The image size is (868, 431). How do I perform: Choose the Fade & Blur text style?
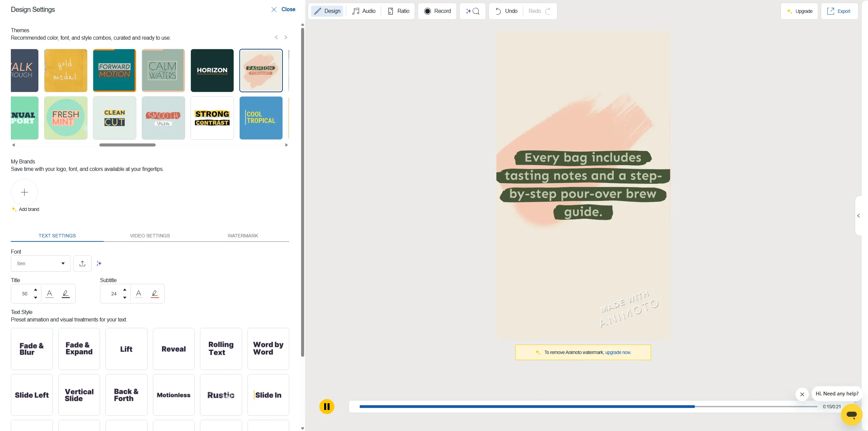point(32,349)
